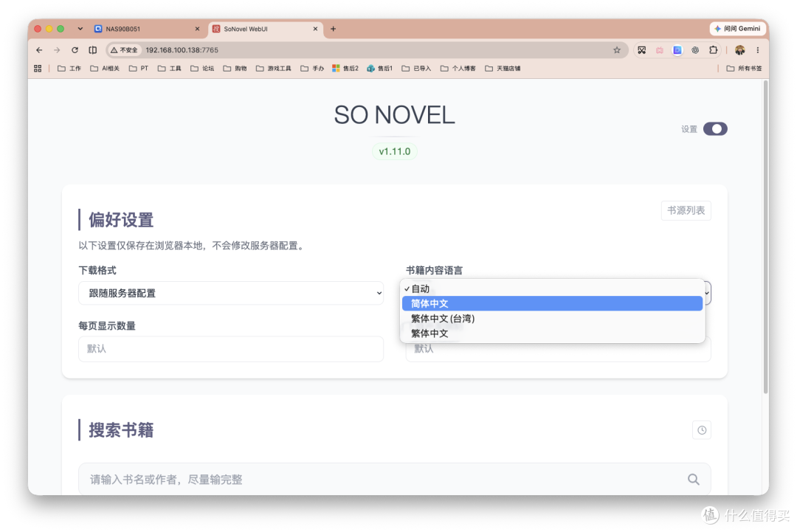Choose 繁体中文 (台湾) option
Image resolution: width=797 pixels, height=532 pixels.
click(552, 319)
